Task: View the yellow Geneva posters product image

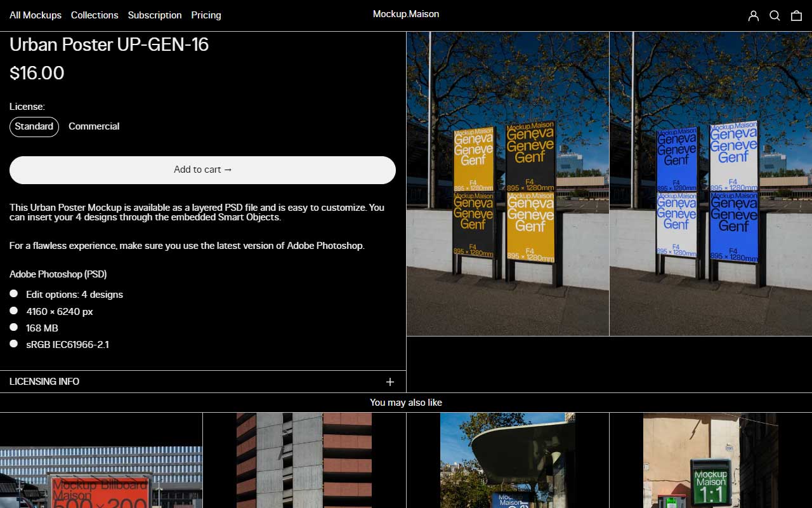Action: pos(507,184)
